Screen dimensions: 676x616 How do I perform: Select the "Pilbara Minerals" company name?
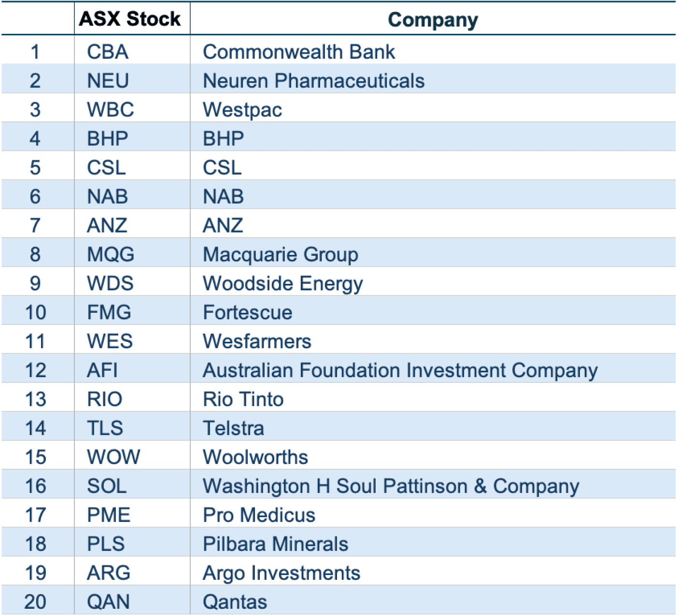click(x=276, y=544)
